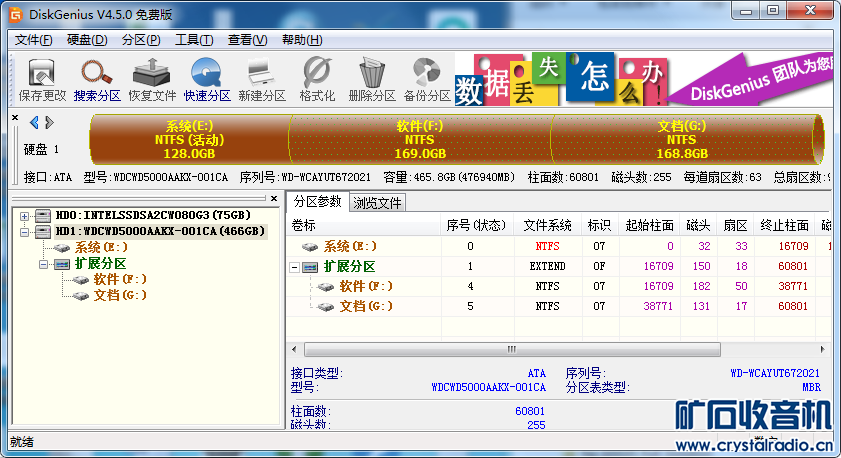Select 文档(G:) in the left tree
841x458 pixels.
coord(120,296)
